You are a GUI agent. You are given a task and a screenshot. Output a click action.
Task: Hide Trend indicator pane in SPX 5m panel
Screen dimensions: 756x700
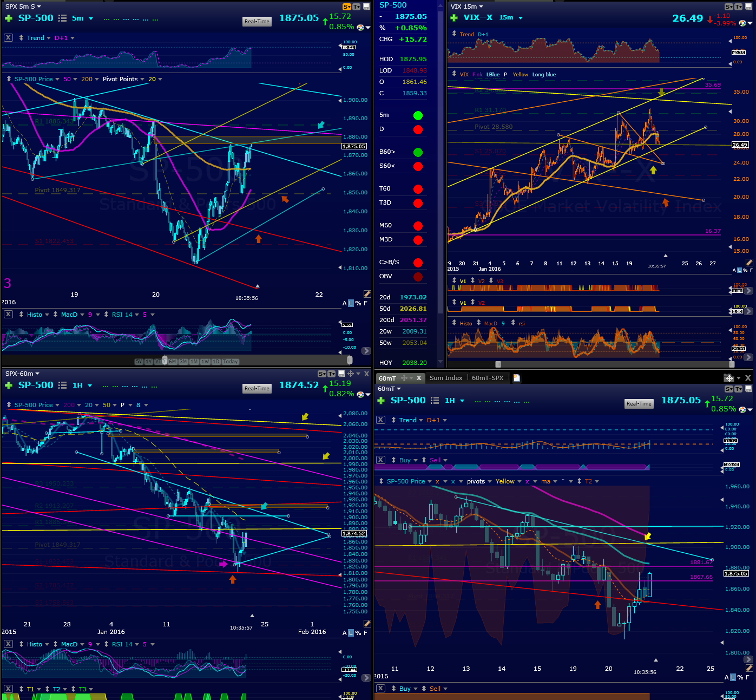pyautogui.click(x=8, y=38)
